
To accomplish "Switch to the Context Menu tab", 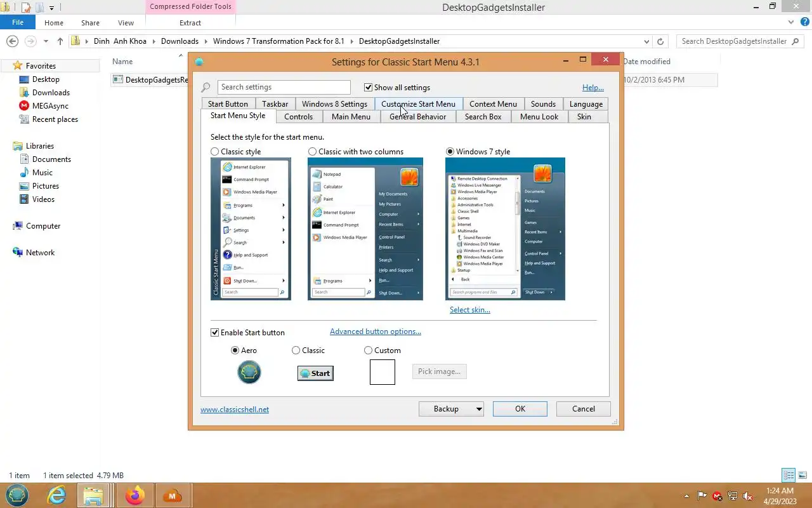I will (493, 104).
